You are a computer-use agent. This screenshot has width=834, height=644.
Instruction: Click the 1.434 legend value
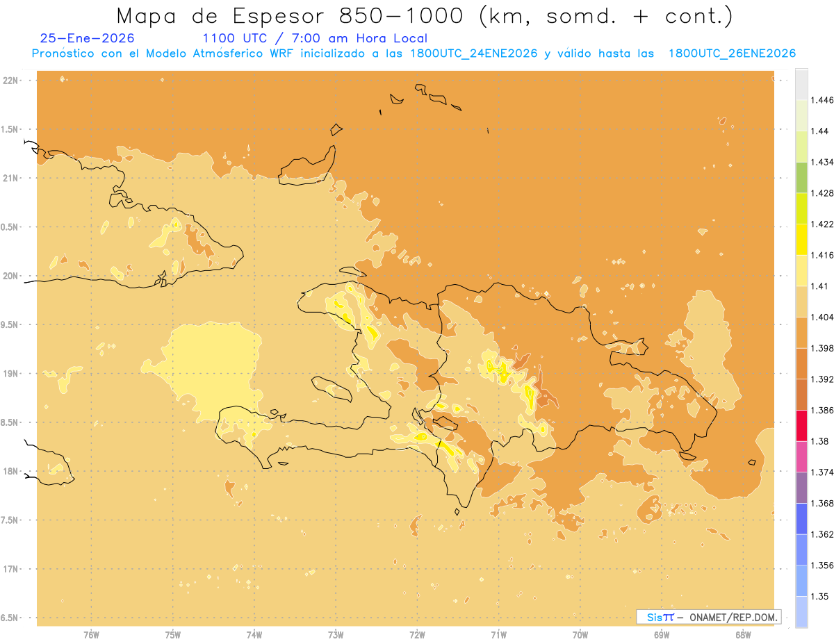click(822, 163)
